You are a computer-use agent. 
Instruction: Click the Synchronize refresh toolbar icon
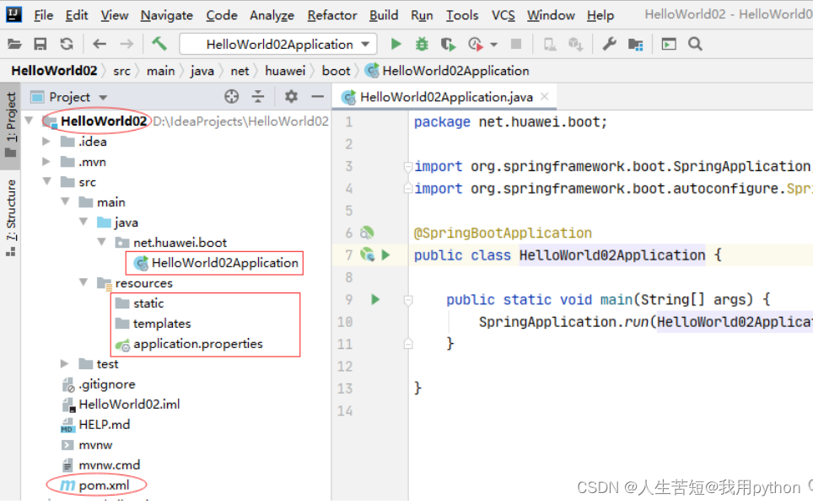click(x=67, y=44)
